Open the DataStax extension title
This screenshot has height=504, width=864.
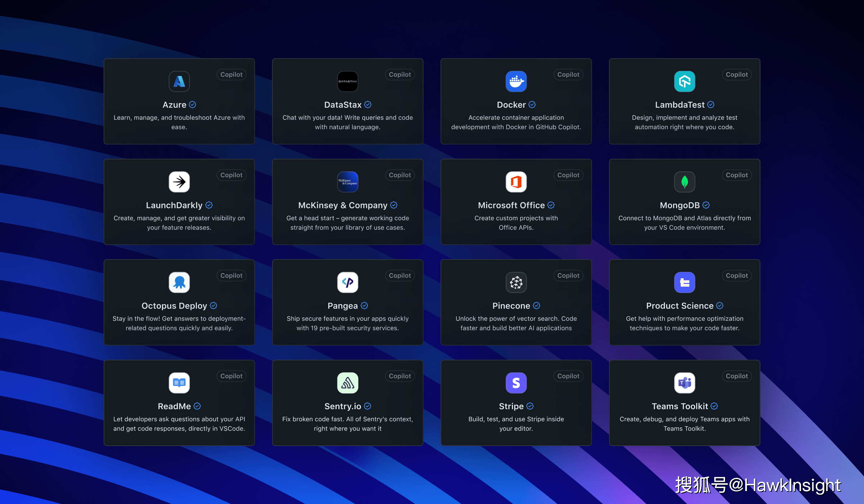click(343, 105)
